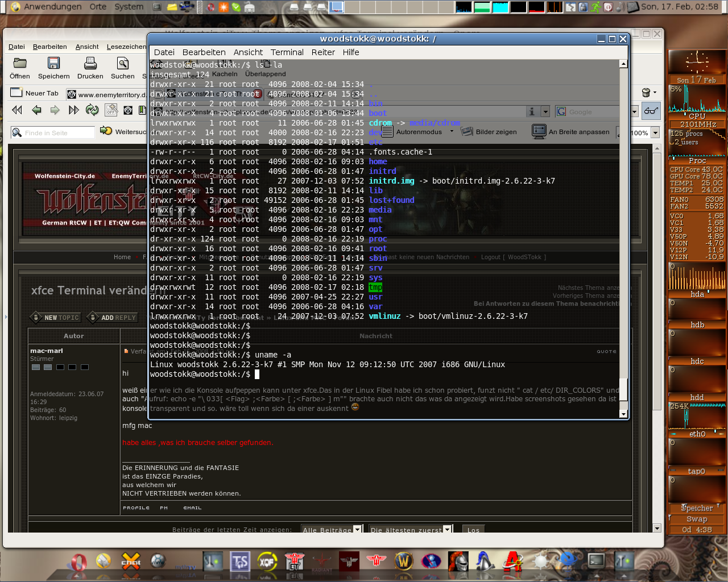Click QUOTE link on forum post
The height and width of the screenshot is (582, 728).
click(x=606, y=351)
